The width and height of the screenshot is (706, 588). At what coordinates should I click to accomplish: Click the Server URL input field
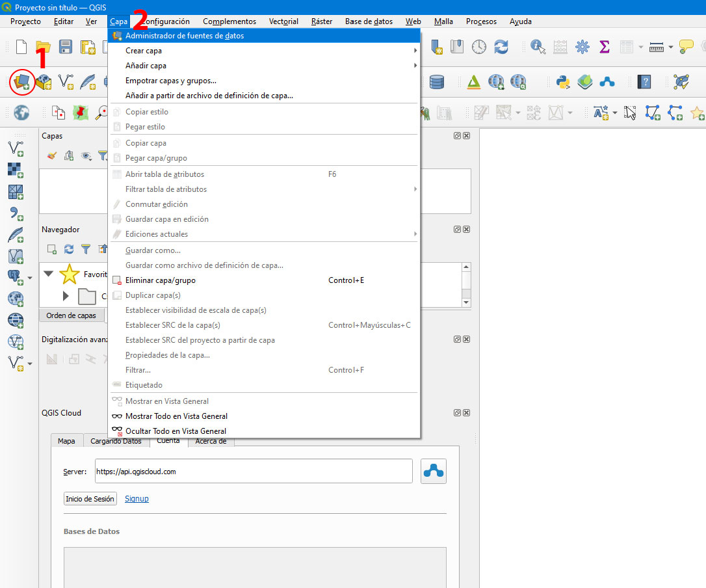pos(254,471)
